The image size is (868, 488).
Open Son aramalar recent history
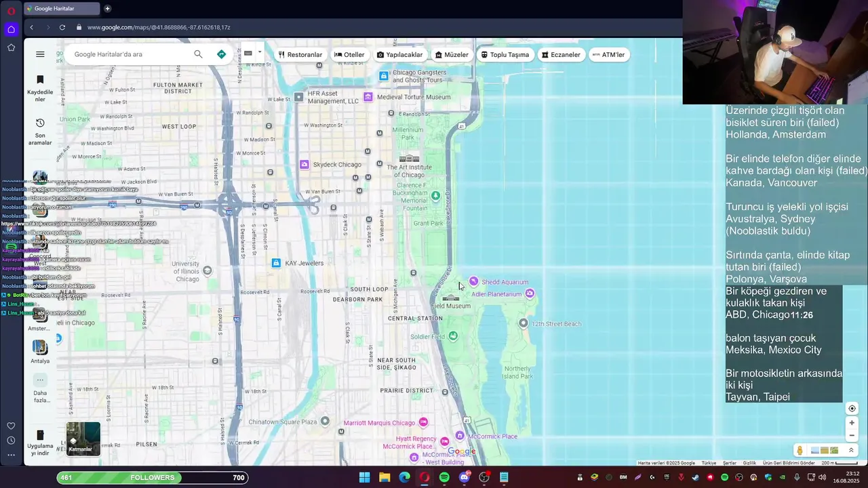tap(40, 131)
